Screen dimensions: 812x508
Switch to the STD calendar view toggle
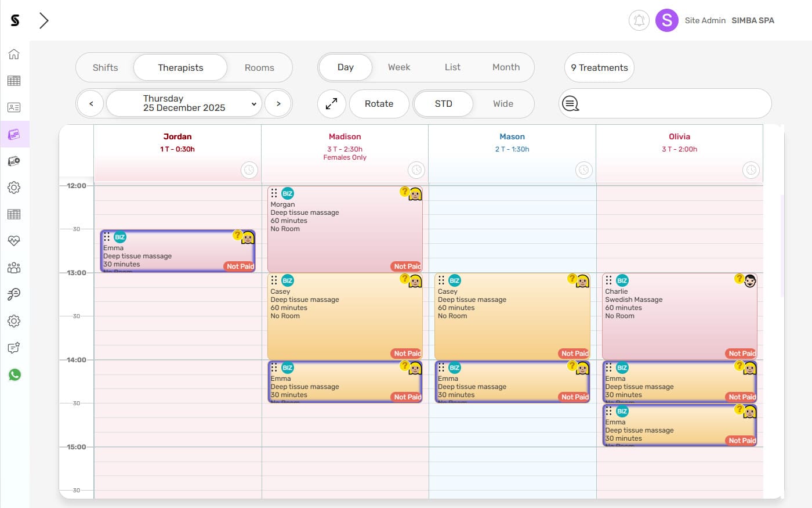[443, 103]
